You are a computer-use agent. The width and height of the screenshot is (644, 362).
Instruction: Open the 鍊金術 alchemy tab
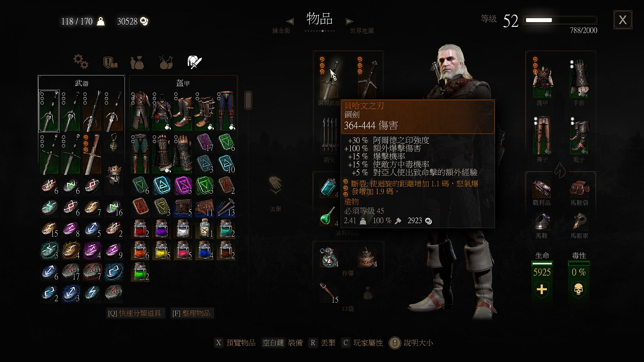click(281, 31)
